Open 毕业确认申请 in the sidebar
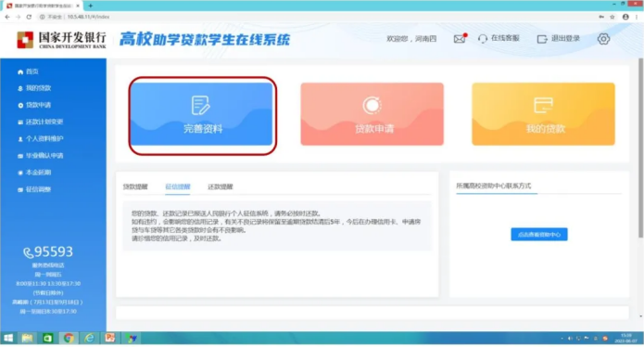Viewport: 644px width, 347px height. (x=40, y=156)
